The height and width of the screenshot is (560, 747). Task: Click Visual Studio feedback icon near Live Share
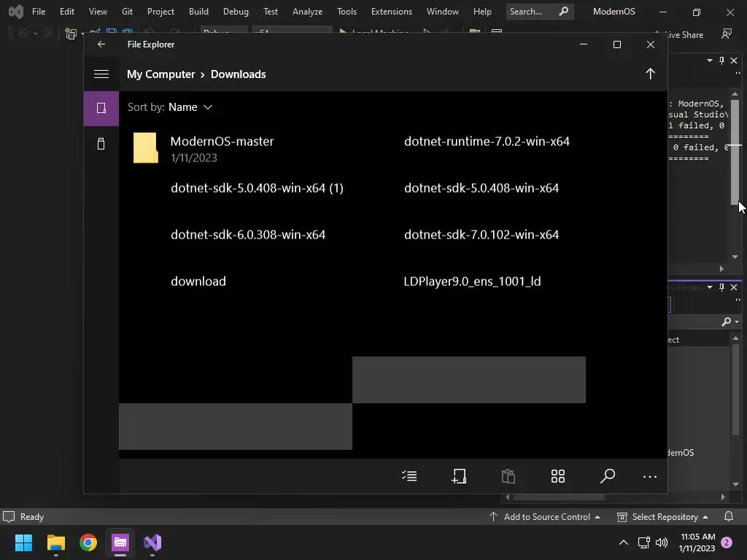tap(727, 34)
